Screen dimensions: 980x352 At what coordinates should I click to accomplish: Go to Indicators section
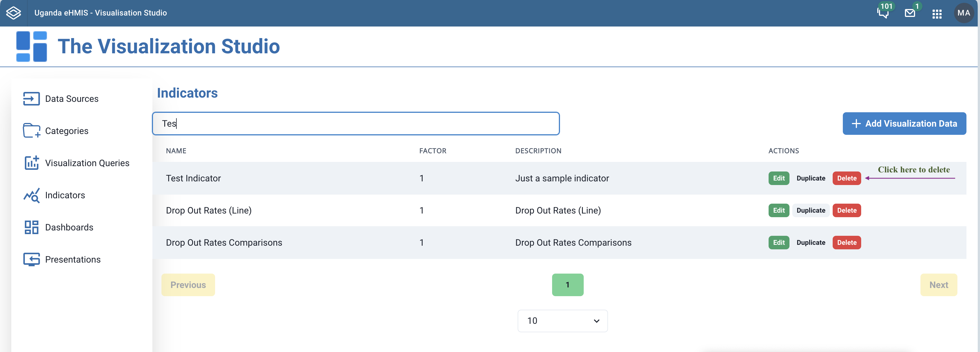[65, 195]
